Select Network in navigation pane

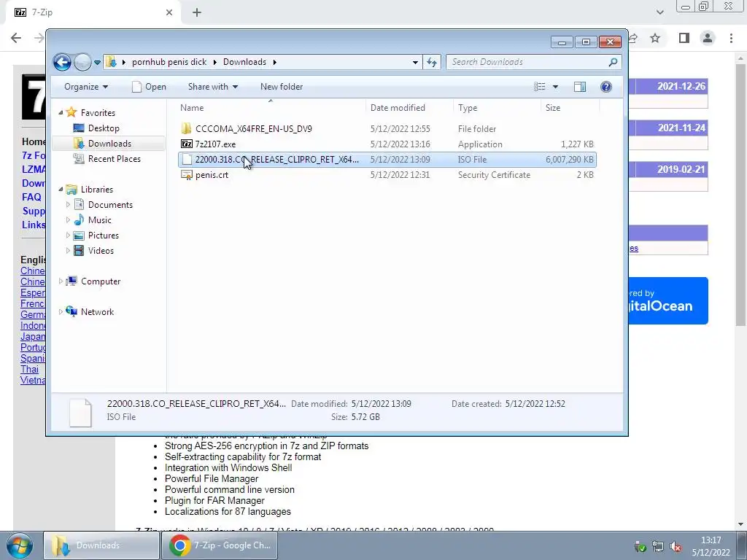coord(97,312)
